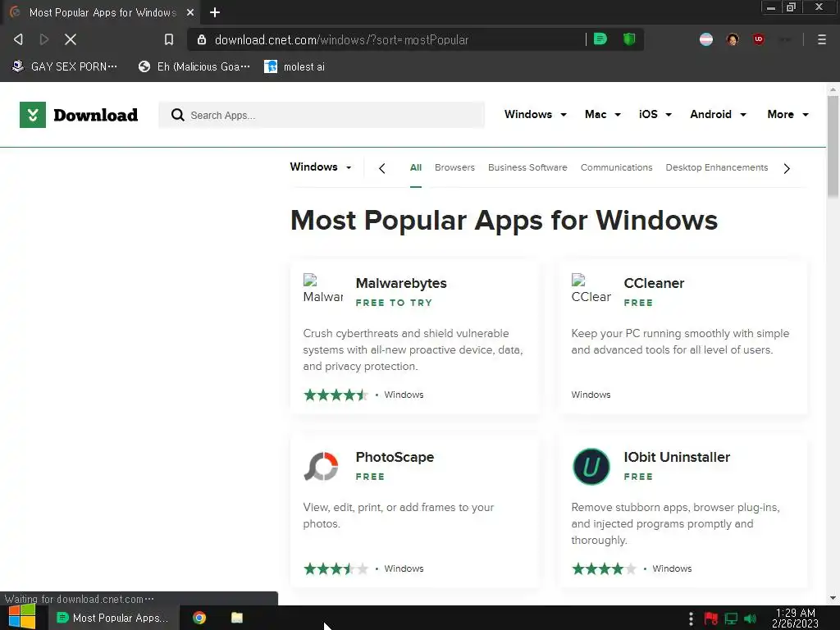
Task: Open the Eh (Malicious Goa… bookmark
Action: click(194, 66)
